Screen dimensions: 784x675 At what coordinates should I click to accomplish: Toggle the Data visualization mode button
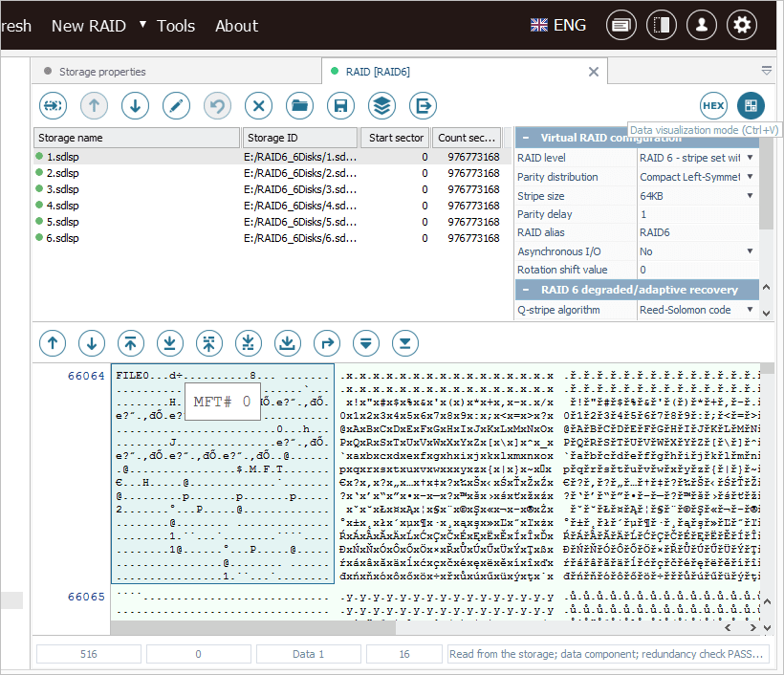(x=751, y=105)
